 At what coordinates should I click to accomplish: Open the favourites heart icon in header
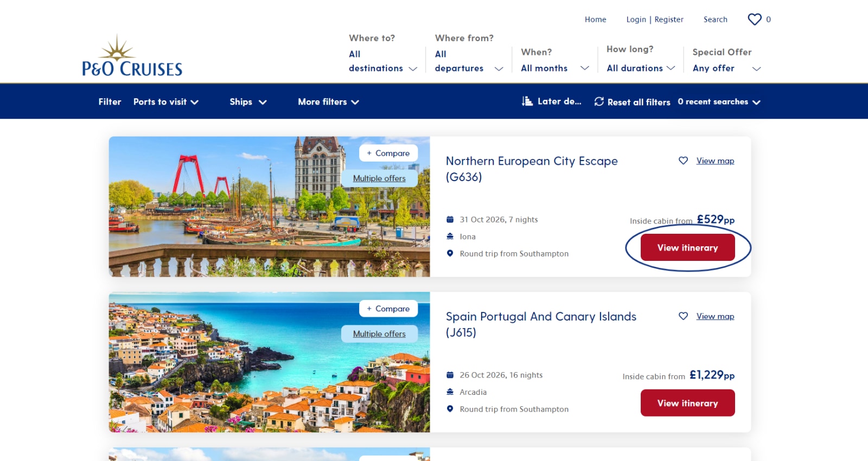(x=755, y=20)
